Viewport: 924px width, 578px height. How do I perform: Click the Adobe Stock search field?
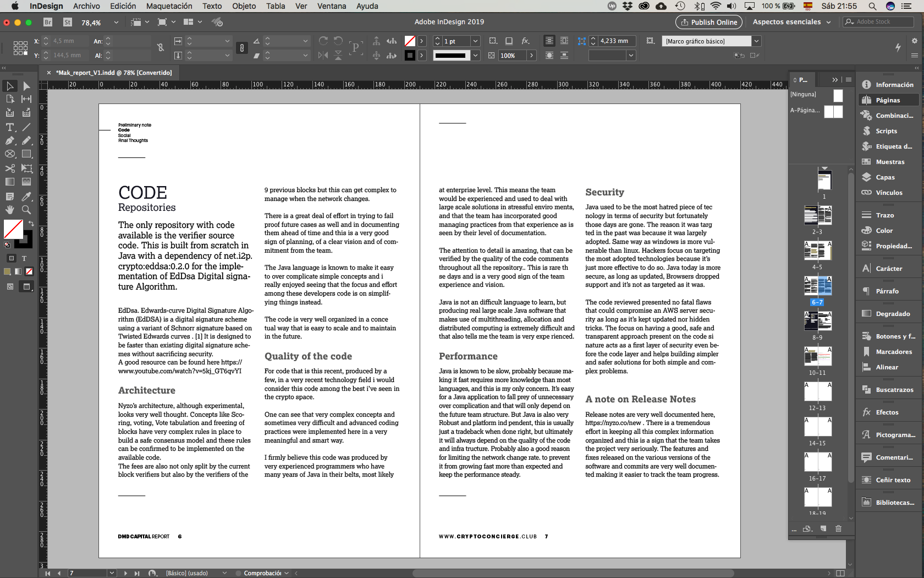pos(879,22)
